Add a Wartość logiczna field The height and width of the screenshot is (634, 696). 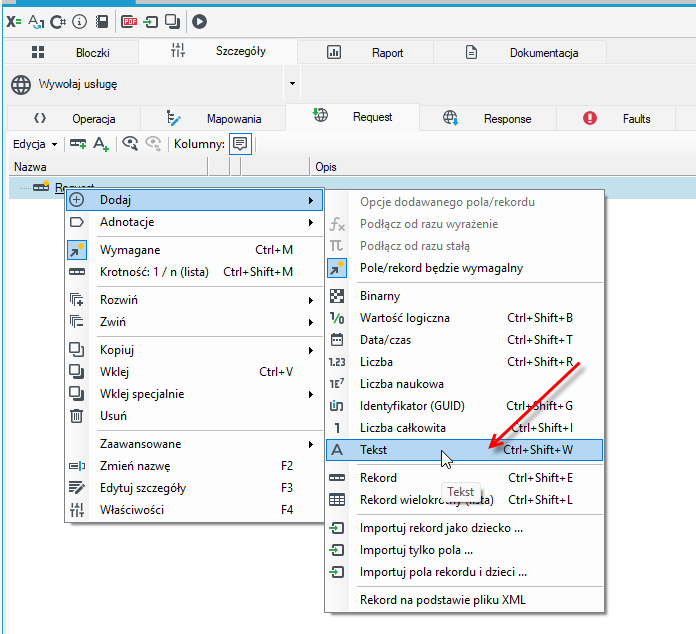click(464, 318)
